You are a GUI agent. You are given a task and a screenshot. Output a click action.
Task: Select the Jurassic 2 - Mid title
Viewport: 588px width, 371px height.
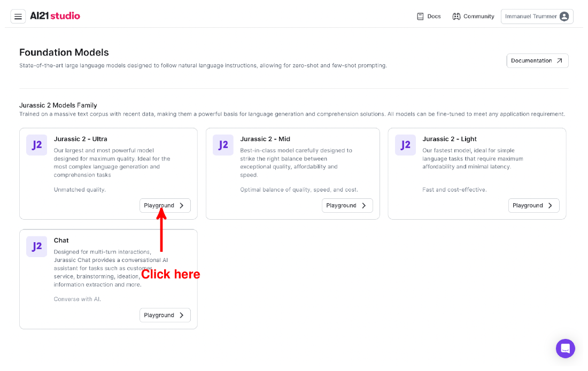coord(265,139)
